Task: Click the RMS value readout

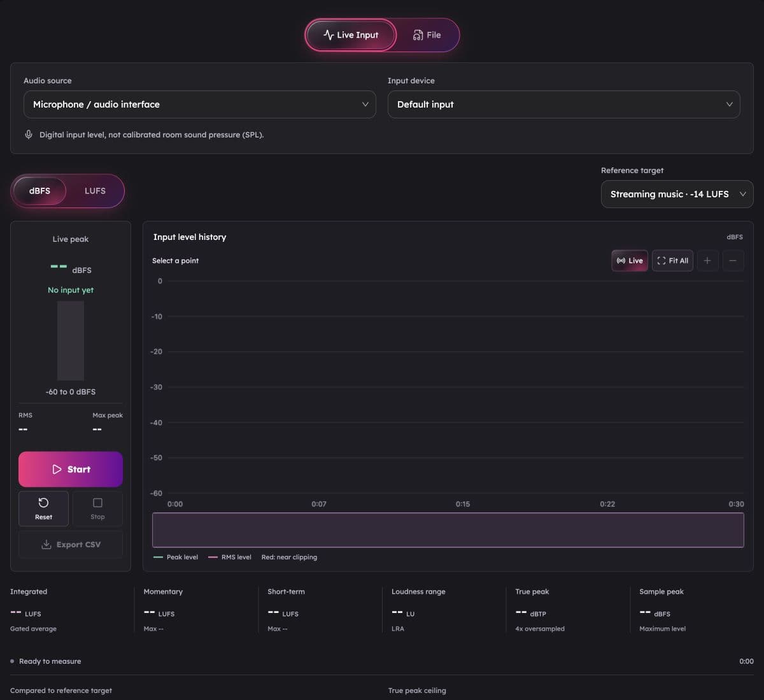Action: [x=23, y=430]
